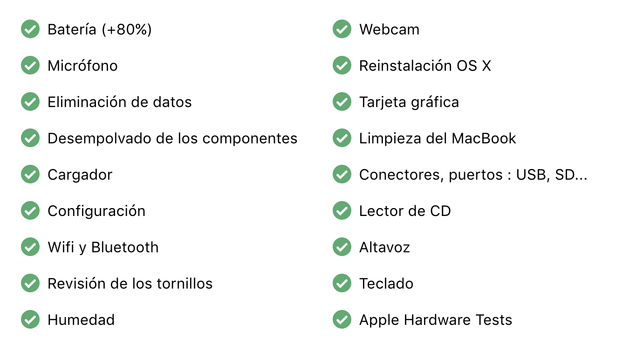Click the Apple Hardware Tests label
The height and width of the screenshot is (364, 643).
click(436, 320)
